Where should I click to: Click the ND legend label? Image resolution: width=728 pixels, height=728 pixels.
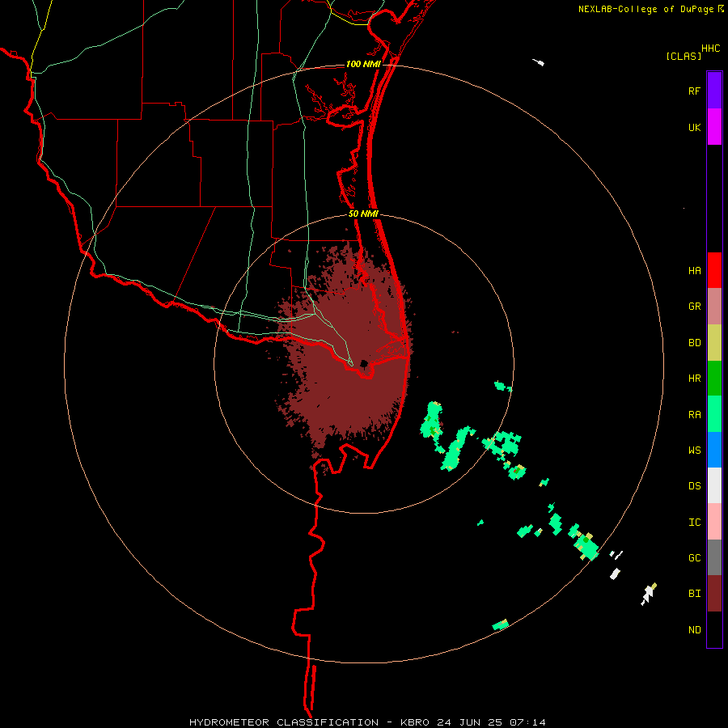click(694, 630)
